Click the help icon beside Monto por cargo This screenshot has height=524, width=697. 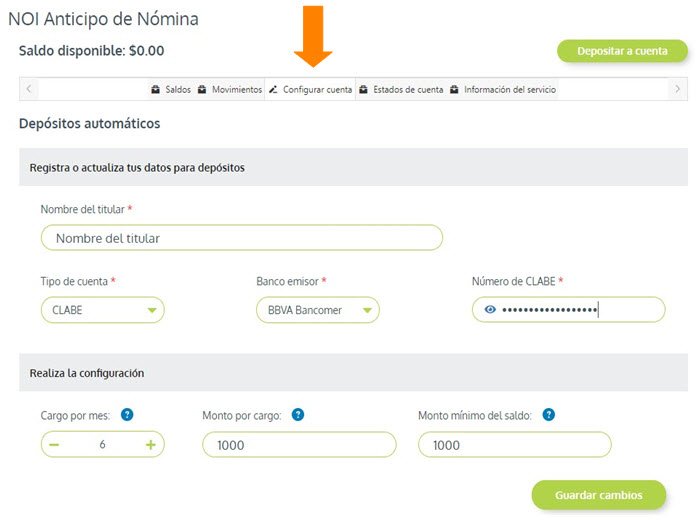tap(298, 415)
